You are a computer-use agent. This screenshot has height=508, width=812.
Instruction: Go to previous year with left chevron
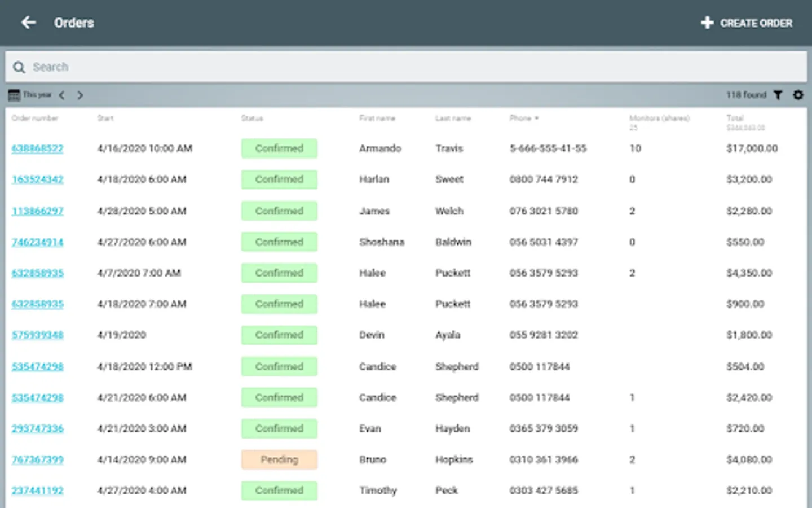point(62,95)
